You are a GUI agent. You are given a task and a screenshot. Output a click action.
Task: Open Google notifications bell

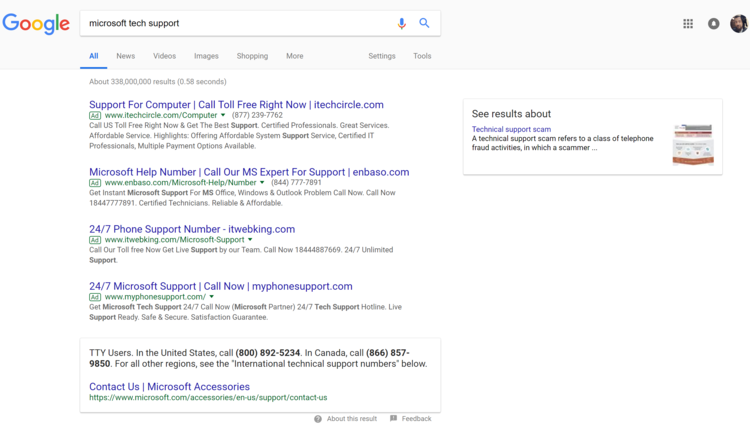point(713,23)
